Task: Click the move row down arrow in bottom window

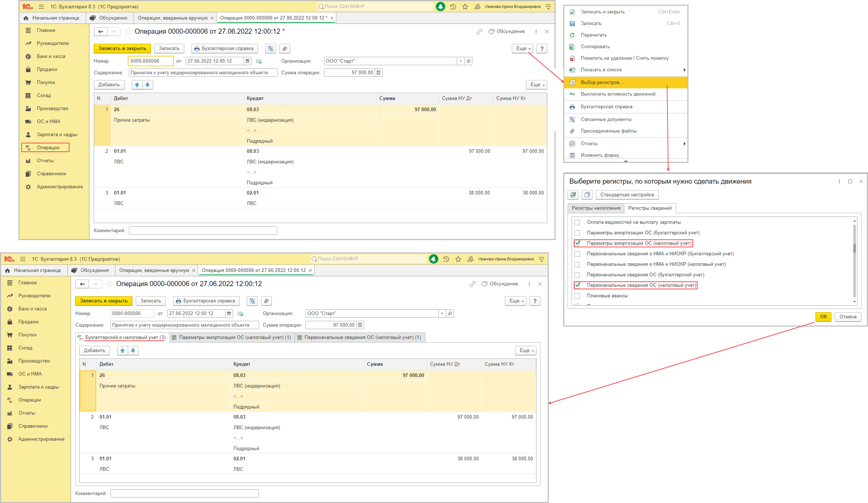Action: pos(133,351)
